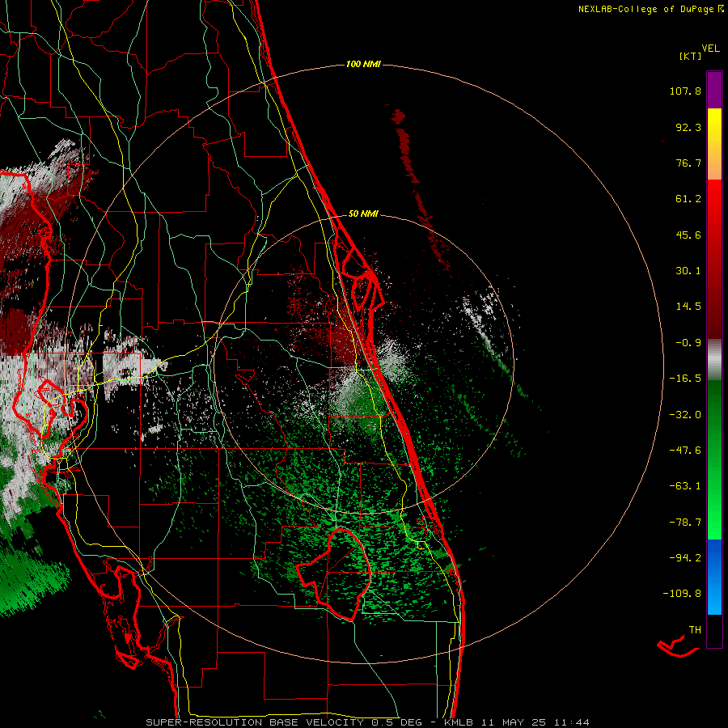The width and height of the screenshot is (728, 728).
Task: Click the -47.6 legend value
Action: click(x=685, y=451)
